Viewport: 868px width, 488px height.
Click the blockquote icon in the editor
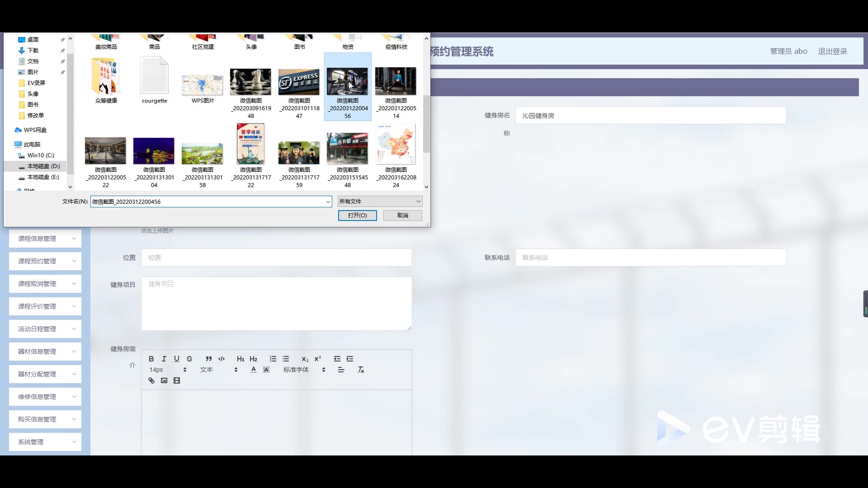click(x=208, y=359)
